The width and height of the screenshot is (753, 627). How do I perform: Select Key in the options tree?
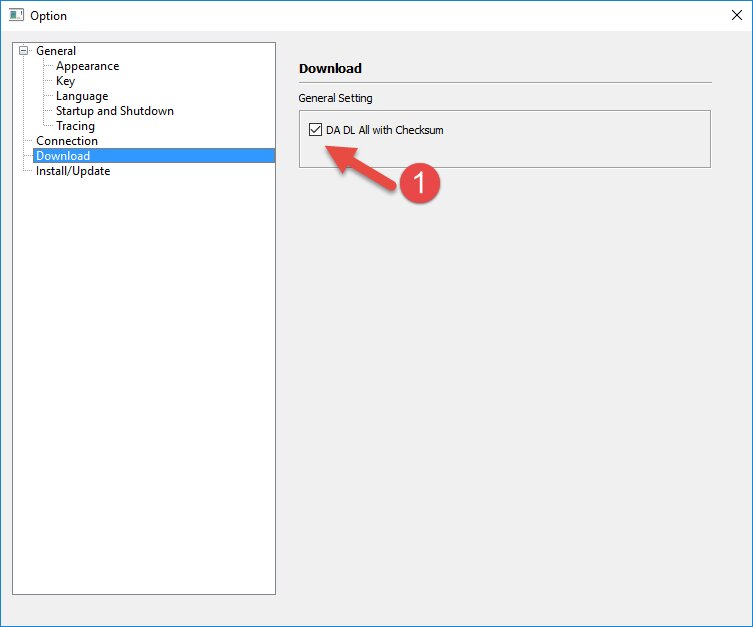click(x=65, y=81)
